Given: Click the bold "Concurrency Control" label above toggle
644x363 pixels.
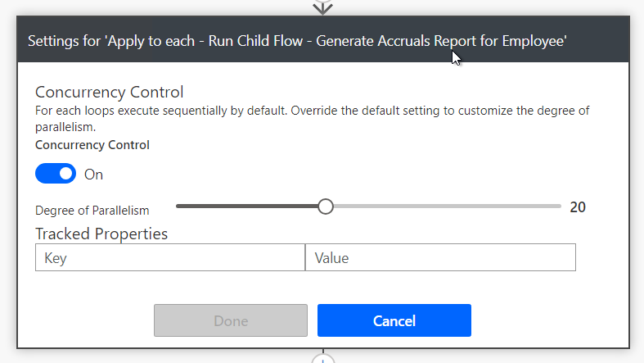Looking at the screenshot, I should 92,145.
